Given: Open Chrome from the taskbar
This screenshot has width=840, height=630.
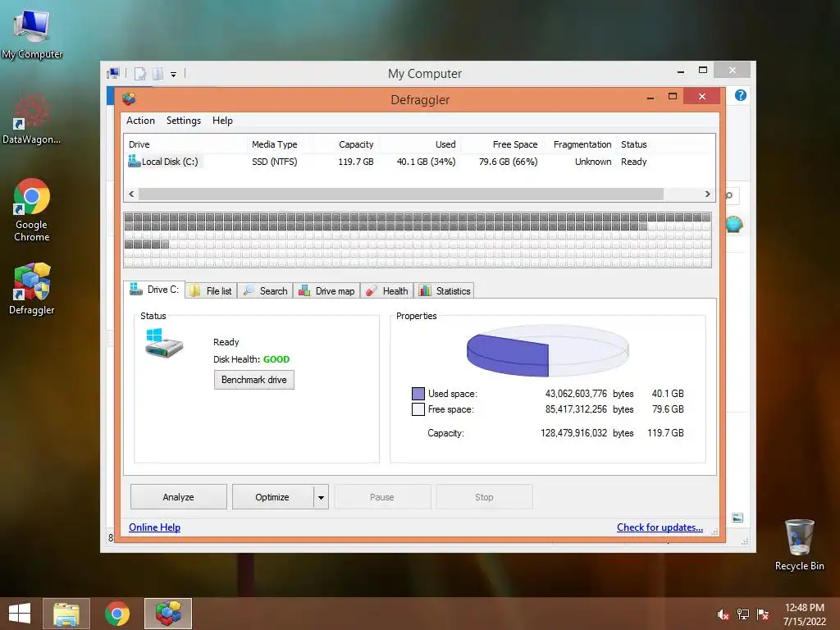Looking at the screenshot, I should pos(116,614).
